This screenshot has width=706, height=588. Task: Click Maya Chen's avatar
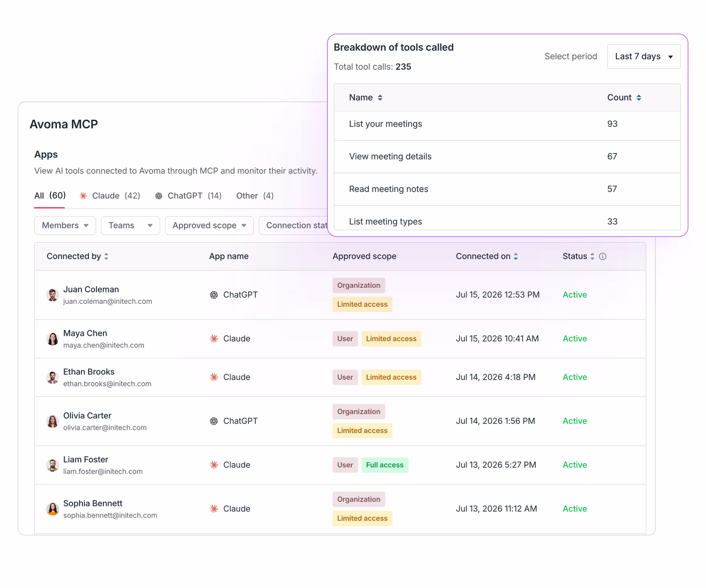pos(52,339)
